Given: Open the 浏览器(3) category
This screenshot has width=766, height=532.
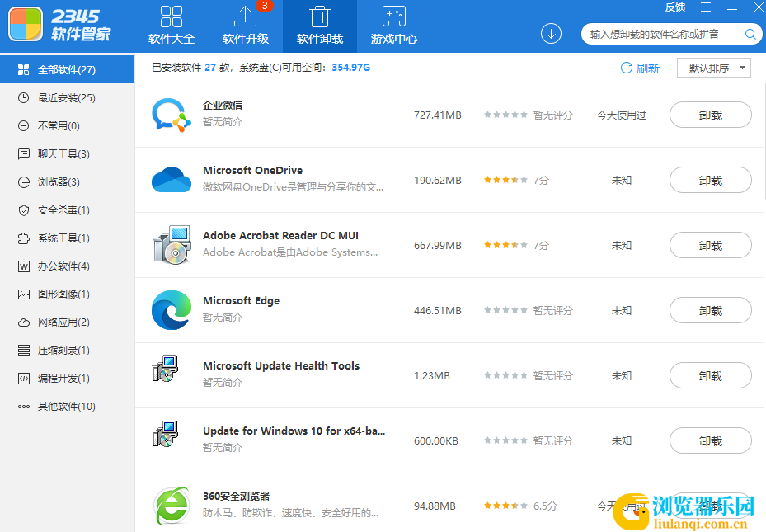Looking at the screenshot, I should tap(67, 181).
